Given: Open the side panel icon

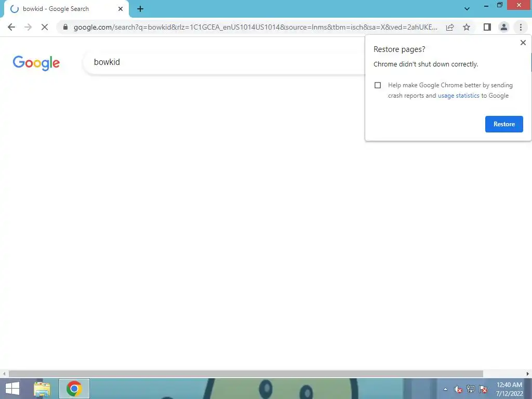Looking at the screenshot, I should pyautogui.click(x=487, y=27).
